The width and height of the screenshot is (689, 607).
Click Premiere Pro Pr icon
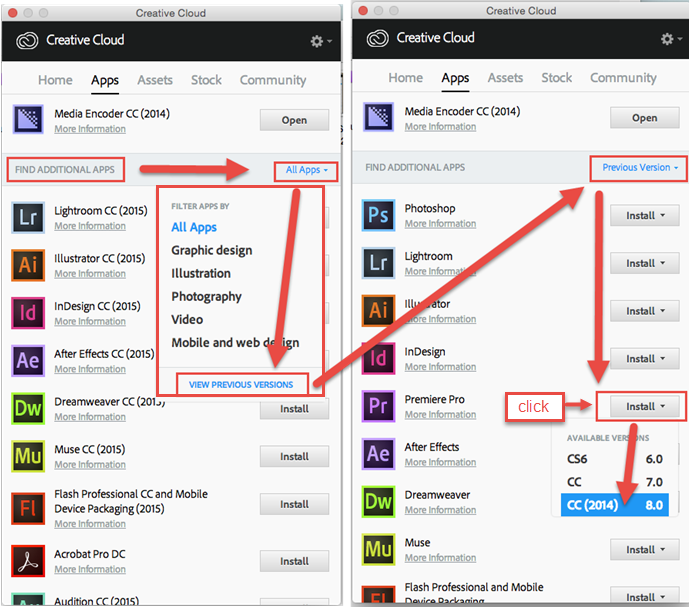click(x=378, y=406)
